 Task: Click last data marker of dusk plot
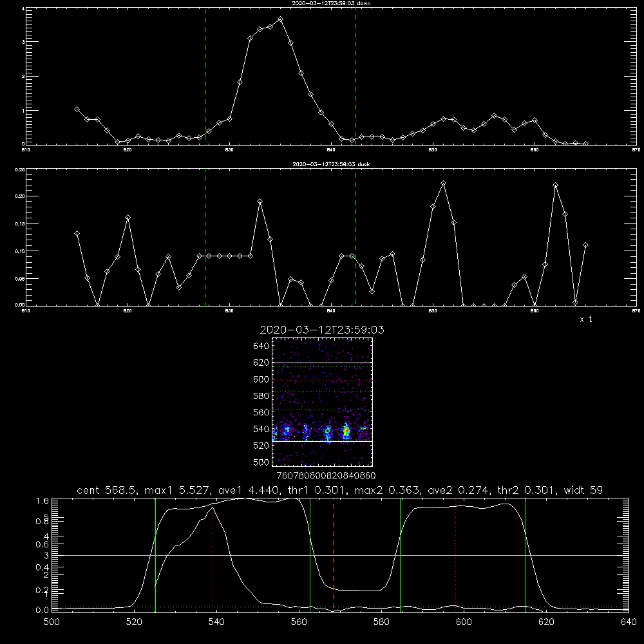point(585,245)
